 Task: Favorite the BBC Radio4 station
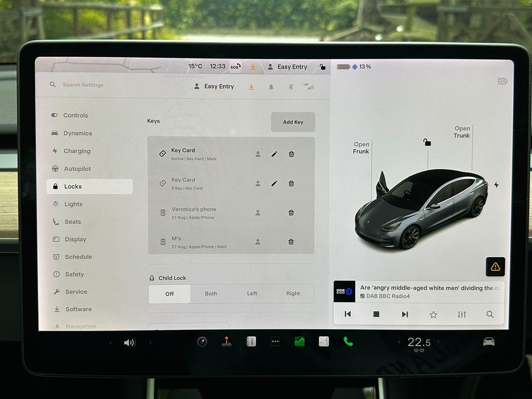point(433,315)
